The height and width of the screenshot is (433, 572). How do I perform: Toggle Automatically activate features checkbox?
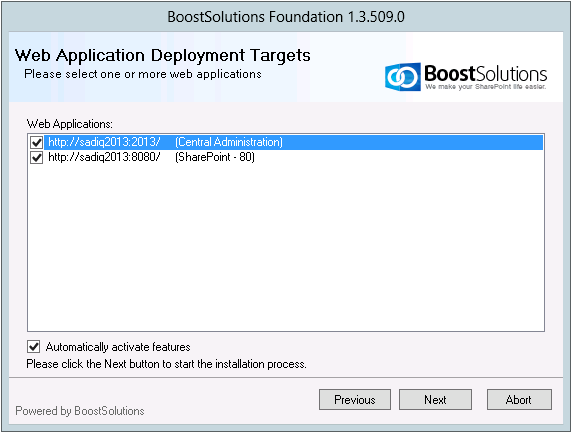click(34, 347)
